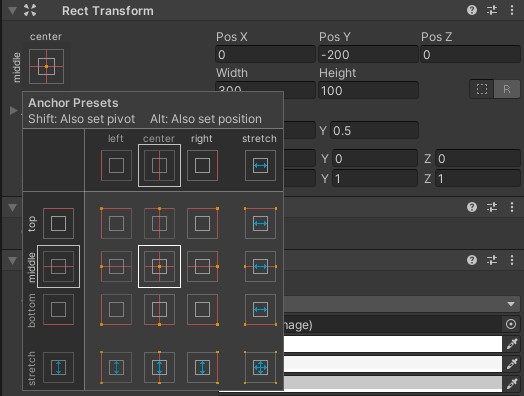Choose the bottom left anchor preset
Viewport: 524px width, 396px height.
(116, 309)
